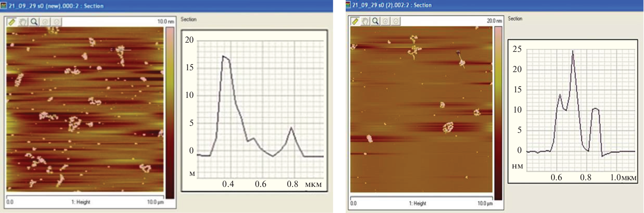Click the zoom-in plus icon in right window
The image size is (644, 213).
[385, 21]
